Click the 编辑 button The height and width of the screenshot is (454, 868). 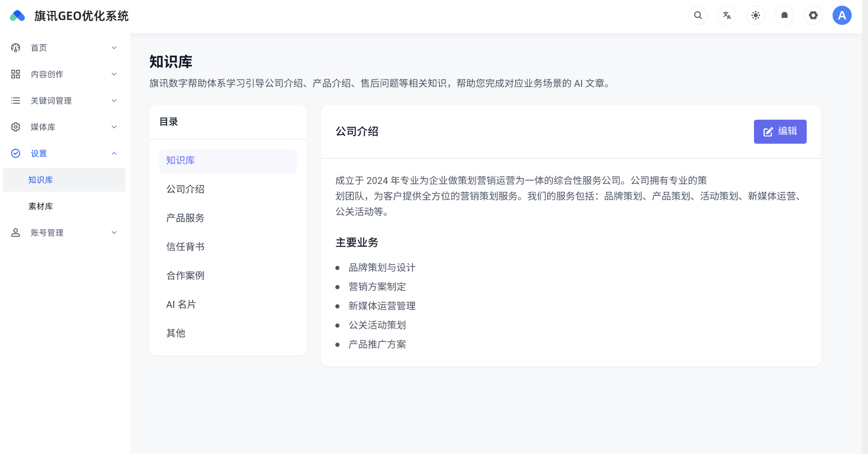pos(780,132)
